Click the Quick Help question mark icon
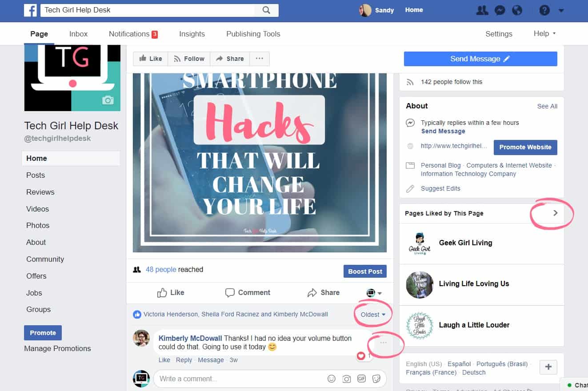The height and width of the screenshot is (391, 588). (544, 10)
